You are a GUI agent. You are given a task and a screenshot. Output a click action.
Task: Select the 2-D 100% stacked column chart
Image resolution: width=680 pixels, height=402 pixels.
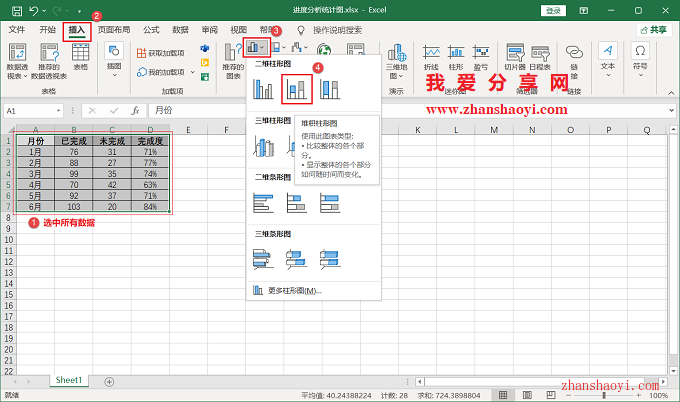pos(330,89)
